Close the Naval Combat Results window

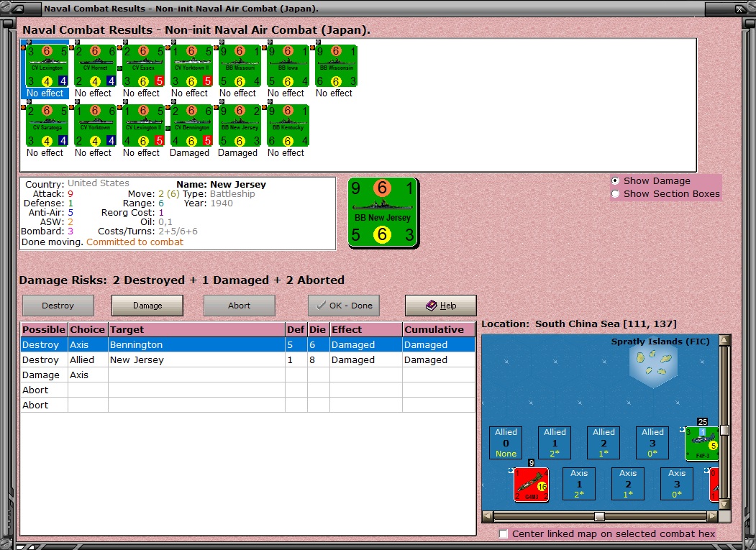pos(739,9)
